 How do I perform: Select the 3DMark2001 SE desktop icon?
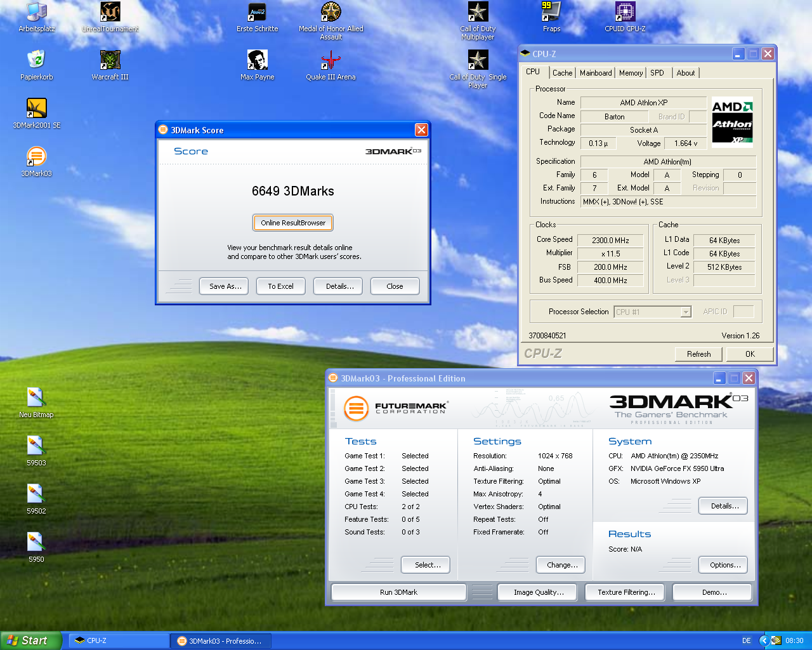(37, 114)
